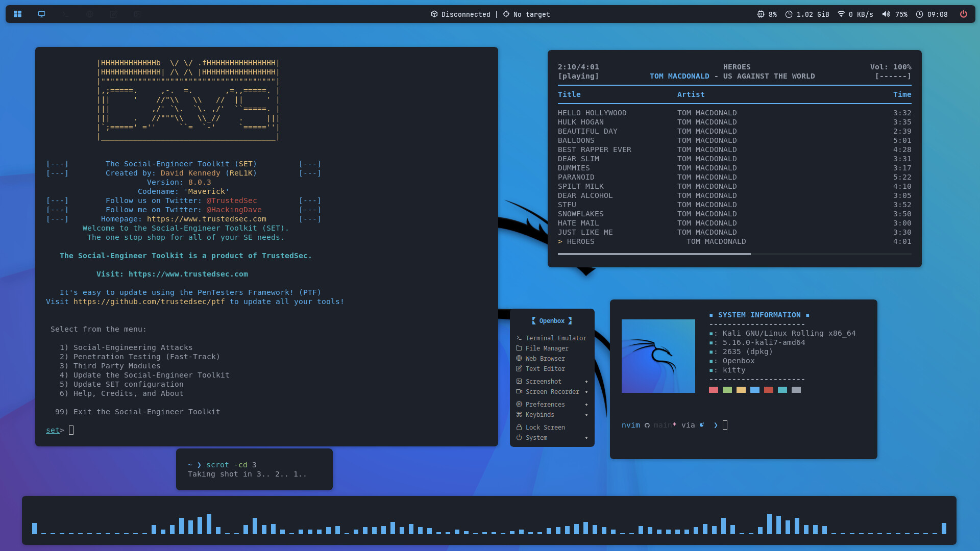Viewport: 980px width, 551px height.
Task: Click the Openbox menu header
Action: click(x=552, y=321)
